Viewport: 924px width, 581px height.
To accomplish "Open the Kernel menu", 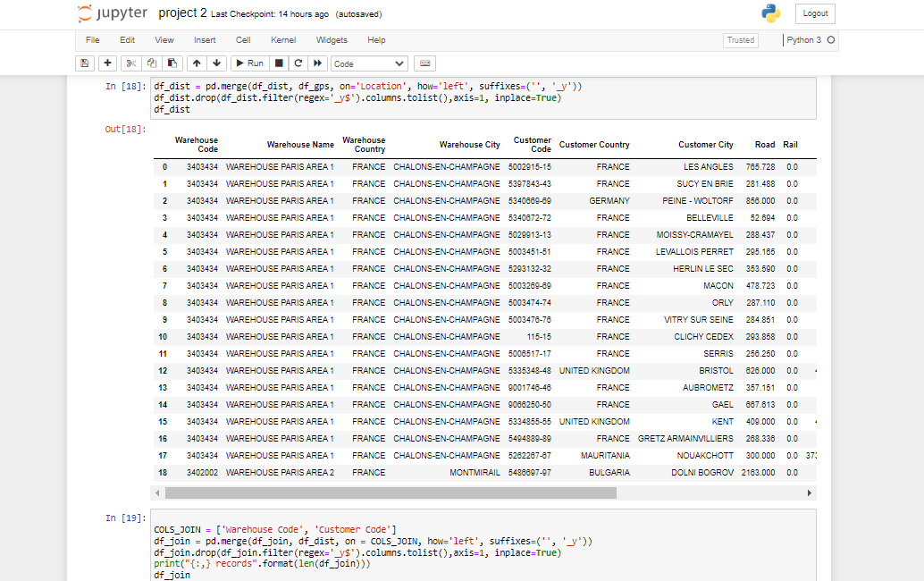I will tap(283, 40).
